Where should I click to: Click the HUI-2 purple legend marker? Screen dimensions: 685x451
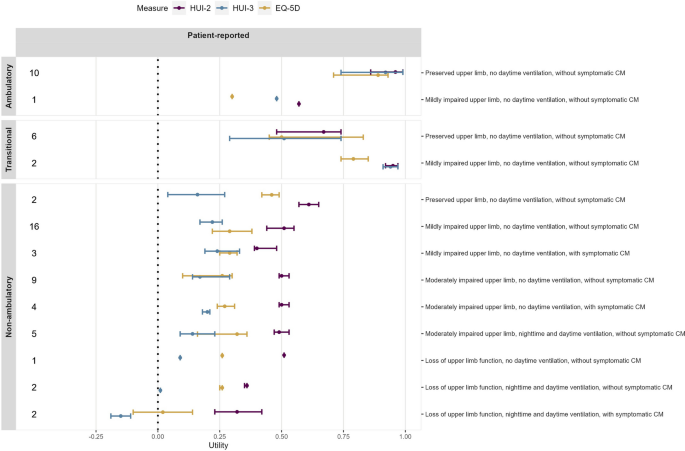tap(179, 8)
